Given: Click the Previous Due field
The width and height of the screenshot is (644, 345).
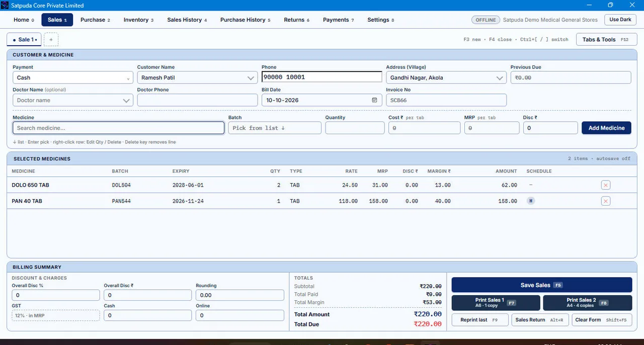Looking at the screenshot, I should click(571, 77).
